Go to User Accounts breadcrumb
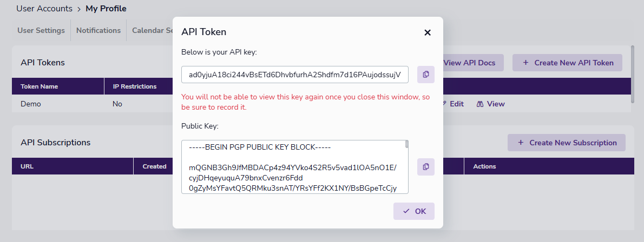Image resolution: width=644 pixels, height=242 pixels. [44, 9]
